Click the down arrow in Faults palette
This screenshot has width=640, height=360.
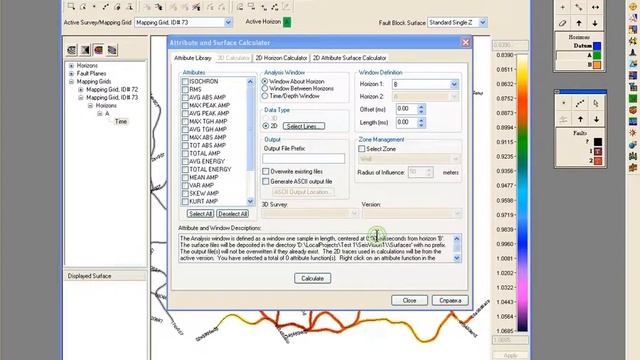[x=596, y=119]
